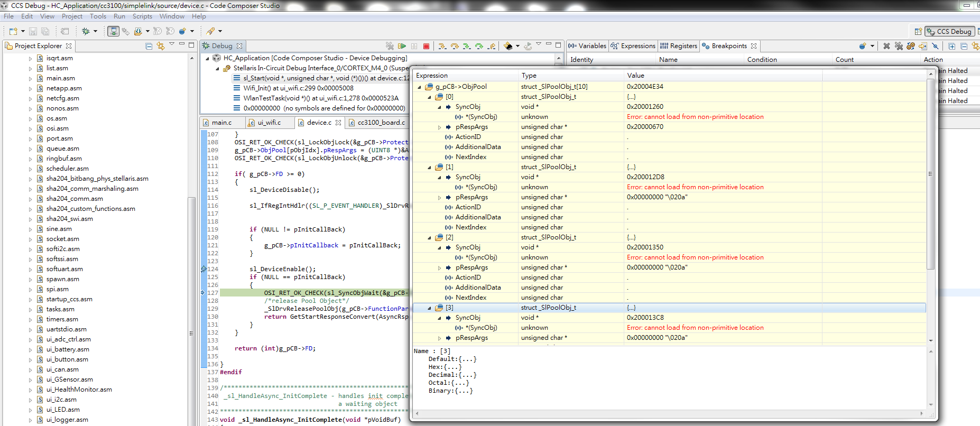The height and width of the screenshot is (426, 980).
Task: Click the Step Over icon
Action: click(x=455, y=46)
